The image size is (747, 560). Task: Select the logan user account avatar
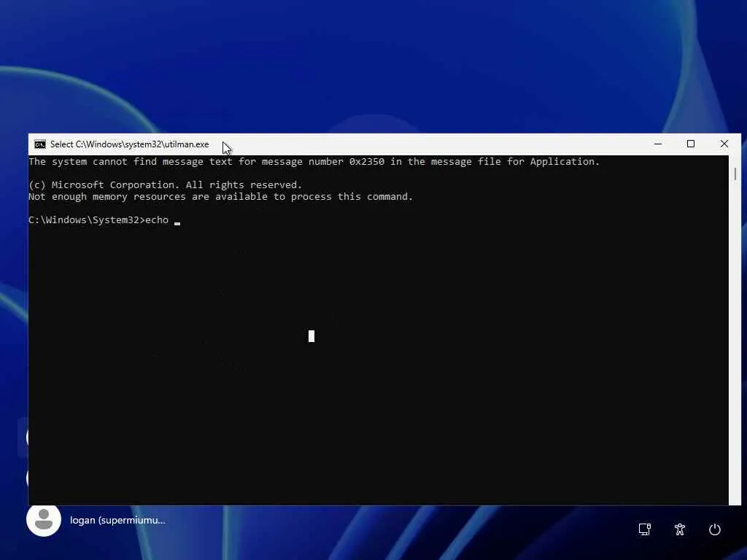pos(44,519)
